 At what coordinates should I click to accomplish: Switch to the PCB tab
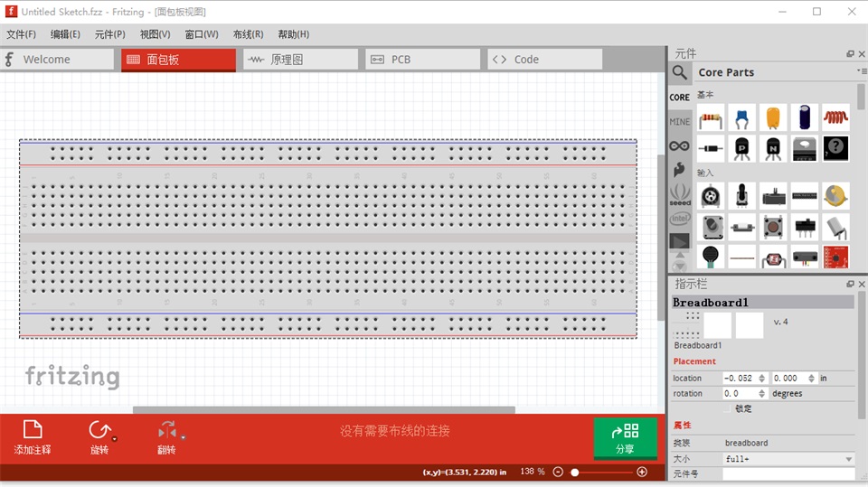(423, 60)
